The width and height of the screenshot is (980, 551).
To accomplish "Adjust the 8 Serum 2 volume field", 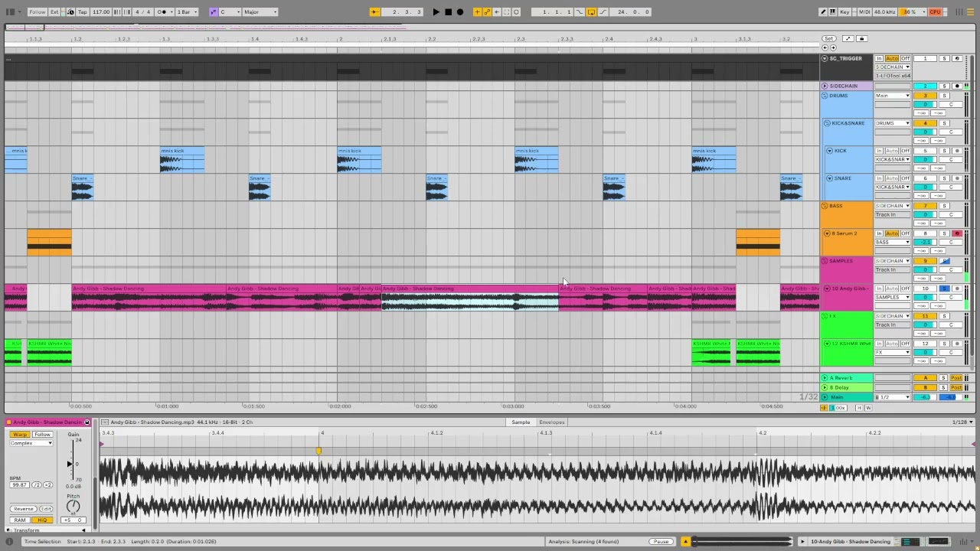I will pyautogui.click(x=925, y=243).
